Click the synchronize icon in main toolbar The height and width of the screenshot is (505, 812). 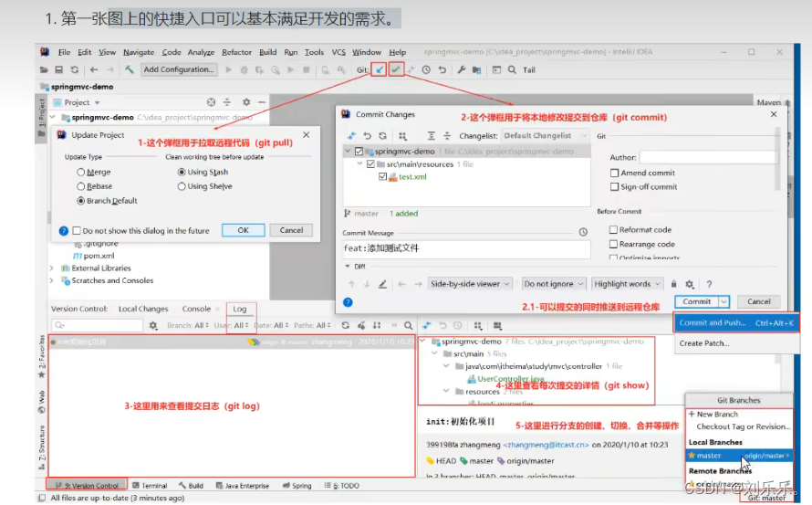[75, 69]
